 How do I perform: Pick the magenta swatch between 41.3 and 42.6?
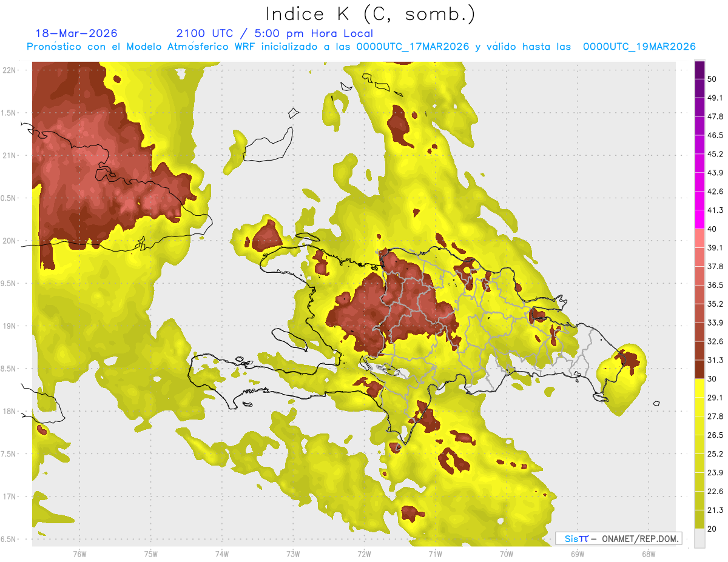click(x=700, y=201)
